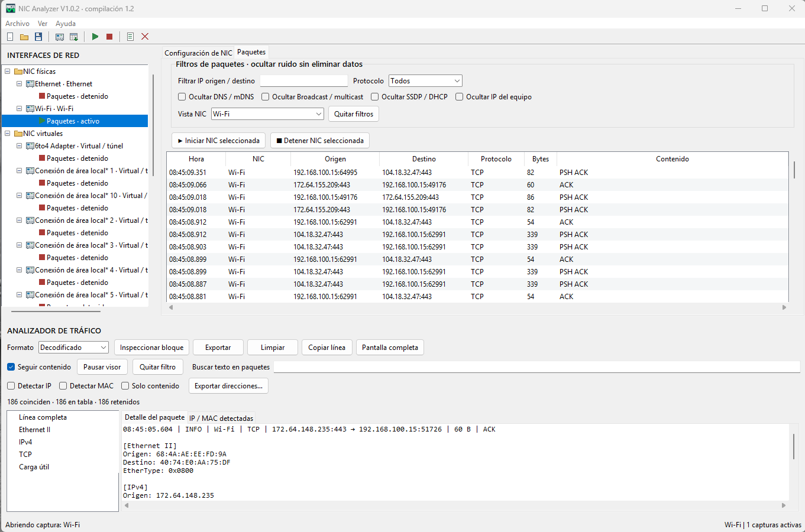805x532 pixels.
Task: Open the Ayuda menu
Action: (66, 24)
